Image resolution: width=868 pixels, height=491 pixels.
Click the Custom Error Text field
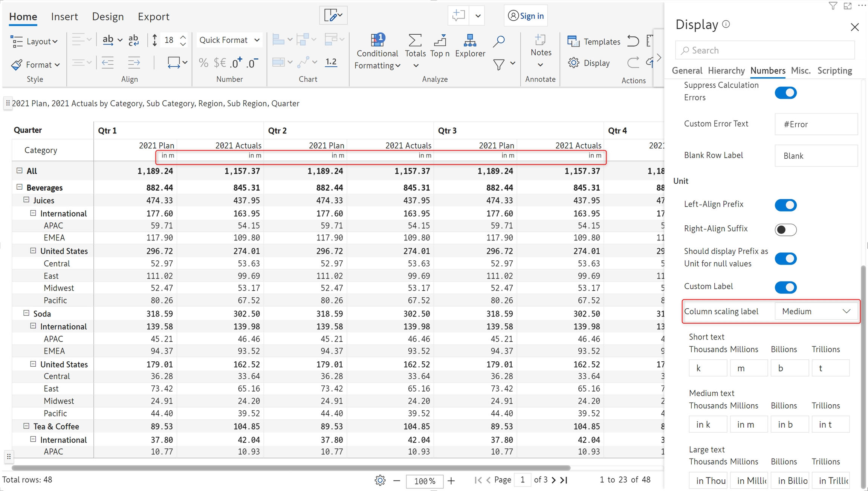click(816, 124)
